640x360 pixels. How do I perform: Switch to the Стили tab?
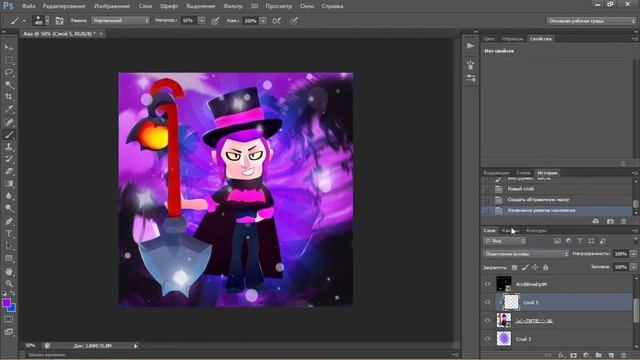click(523, 173)
